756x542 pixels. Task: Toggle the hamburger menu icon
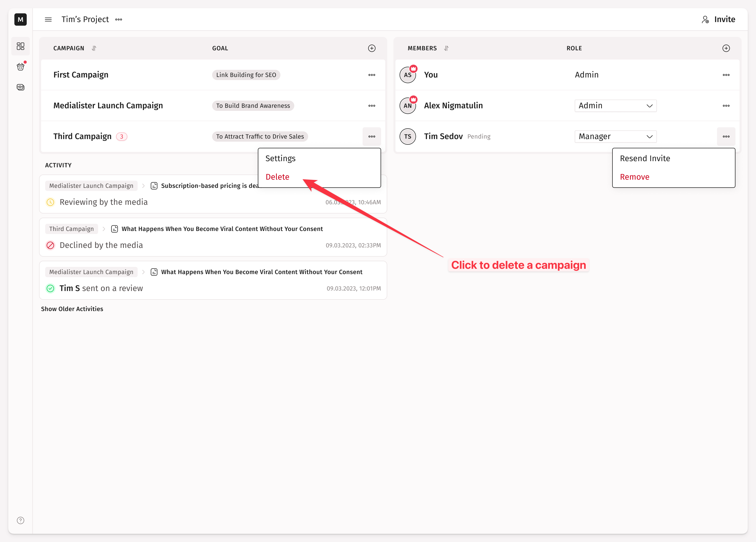48,20
